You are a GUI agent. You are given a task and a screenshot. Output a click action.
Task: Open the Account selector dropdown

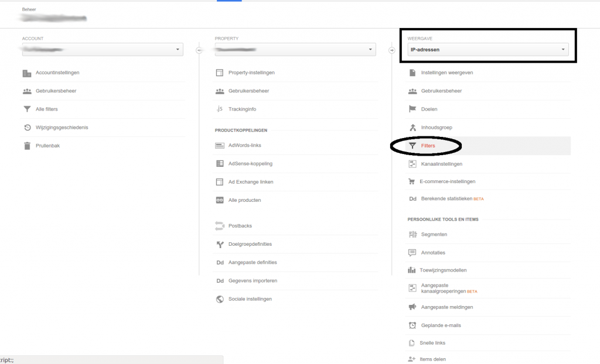click(x=103, y=50)
